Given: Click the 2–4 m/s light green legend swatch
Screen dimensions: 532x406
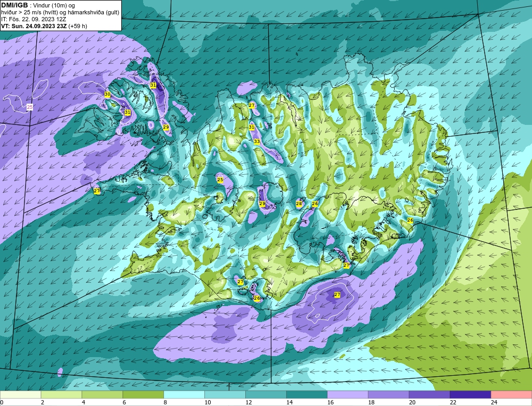Looking at the screenshot, I should [x=61, y=395].
